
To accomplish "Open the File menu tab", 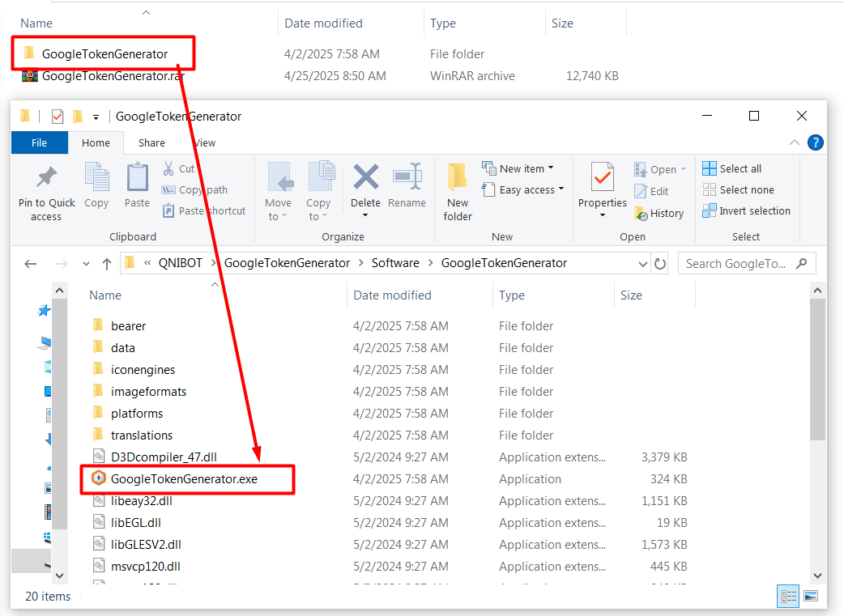I will [x=40, y=142].
